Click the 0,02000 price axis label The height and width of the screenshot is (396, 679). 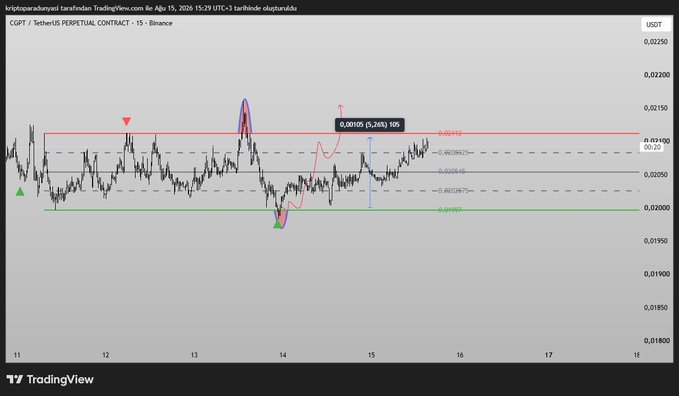pos(656,208)
